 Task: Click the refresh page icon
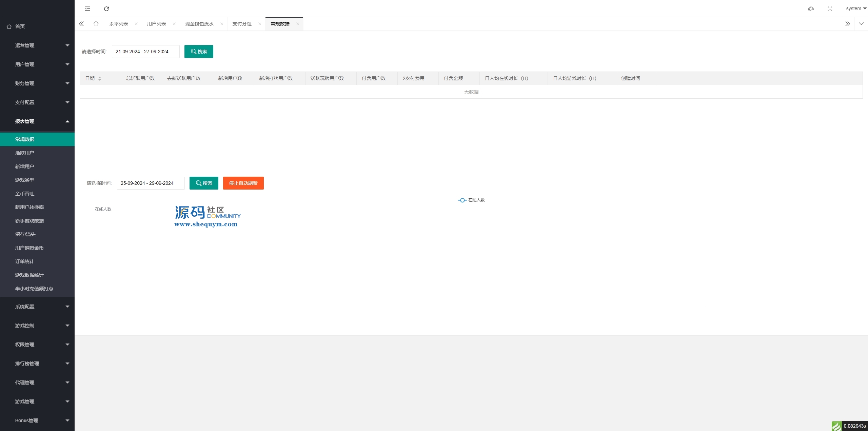pyautogui.click(x=106, y=9)
